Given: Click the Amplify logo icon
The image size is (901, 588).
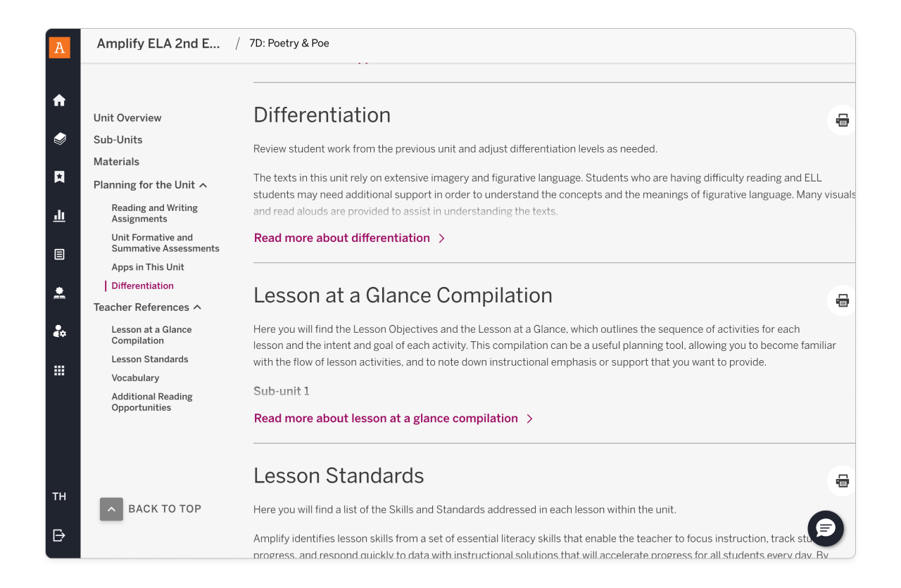Looking at the screenshot, I should (x=60, y=48).
